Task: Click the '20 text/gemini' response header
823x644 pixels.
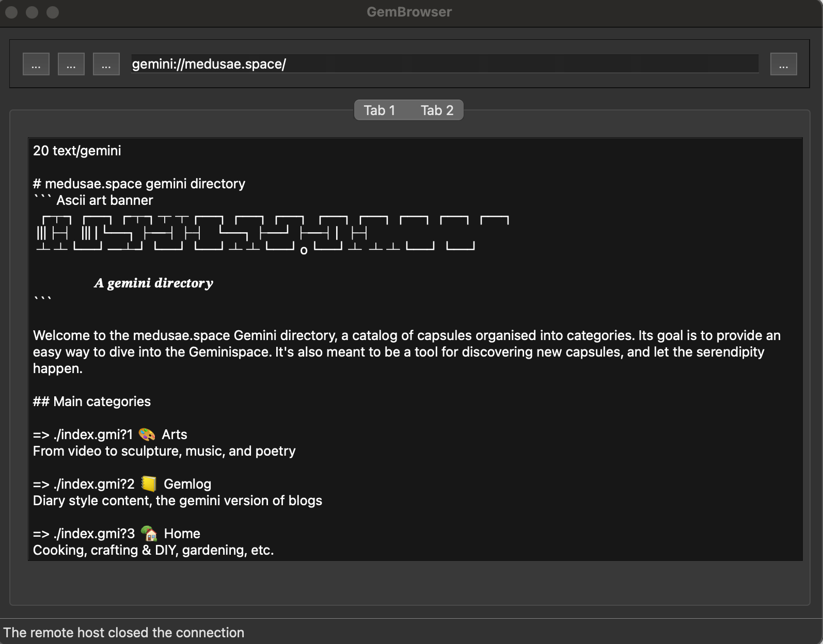Action: pos(77,151)
